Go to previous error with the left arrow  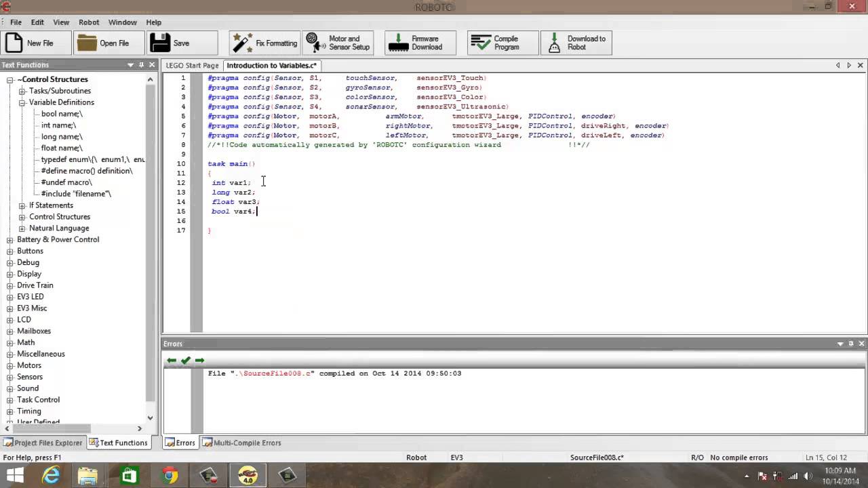pos(172,360)
